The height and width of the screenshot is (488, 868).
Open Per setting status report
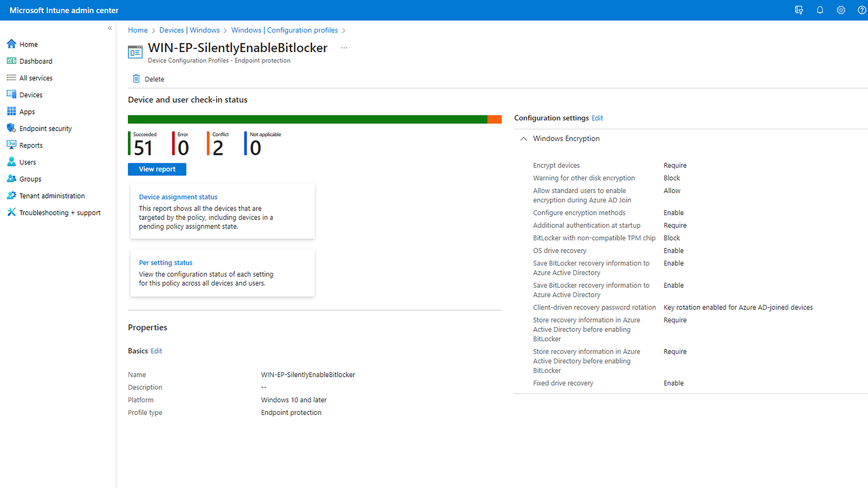[x=165, y=263]
